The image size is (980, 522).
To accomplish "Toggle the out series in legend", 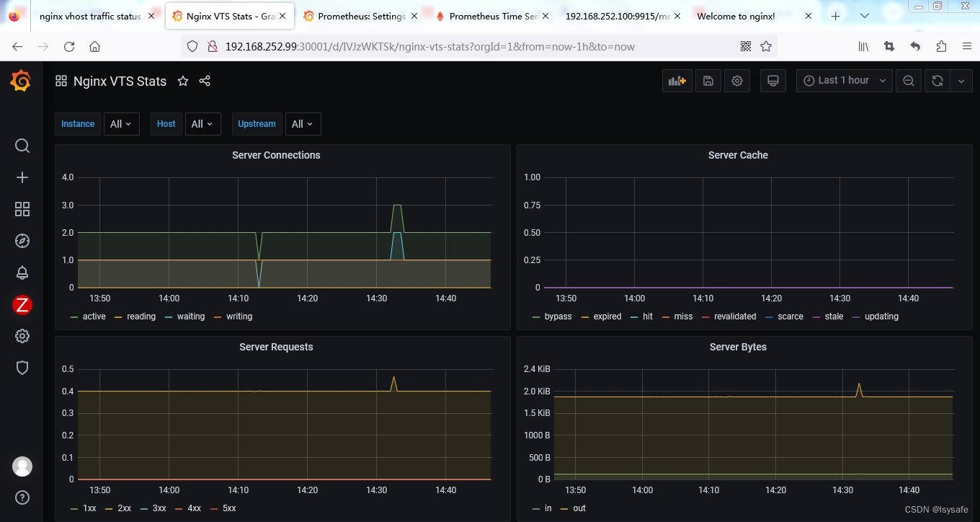I will click(x=579, y=508).
